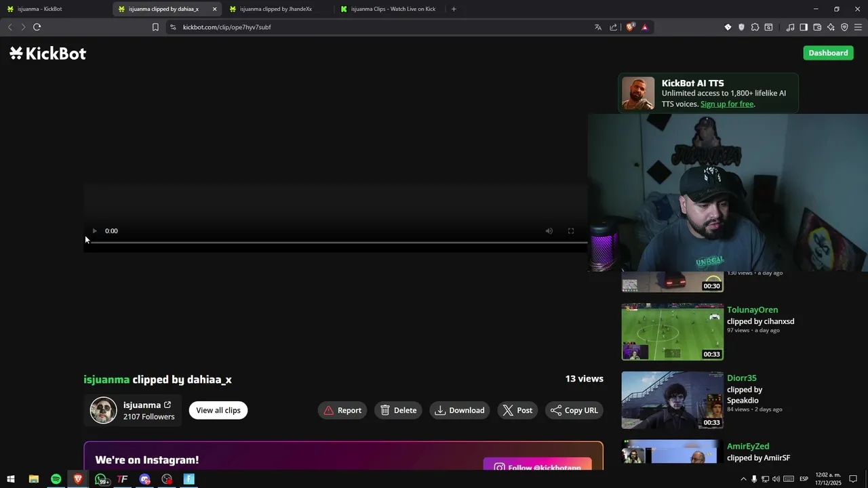
Task: Download the clip
Action: (x=460, y=410)
